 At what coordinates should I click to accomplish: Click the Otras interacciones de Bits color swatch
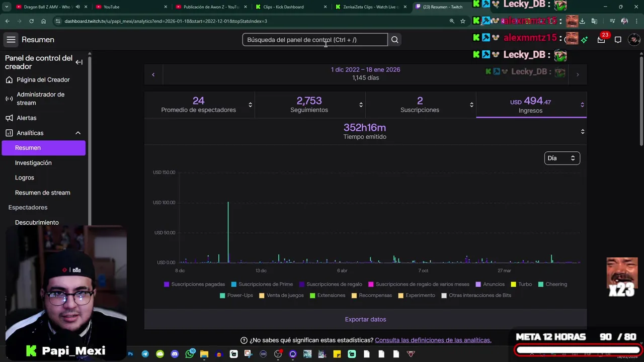(444, 295)
